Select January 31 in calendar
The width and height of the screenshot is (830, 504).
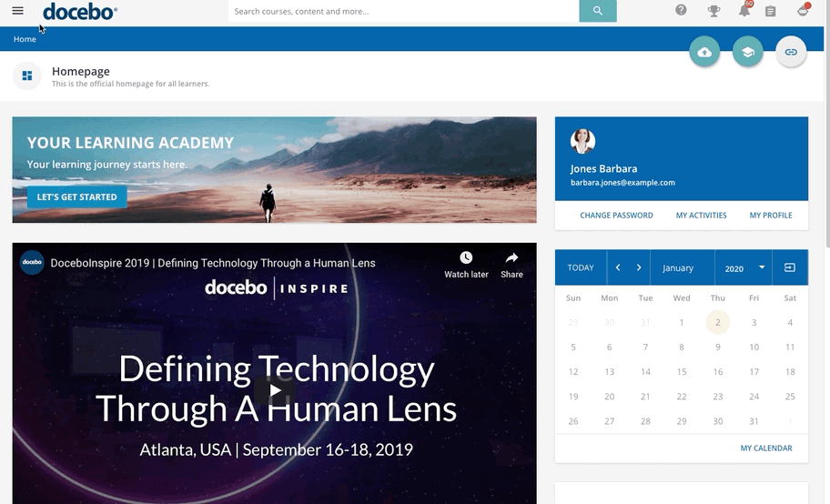coord(754,421)
